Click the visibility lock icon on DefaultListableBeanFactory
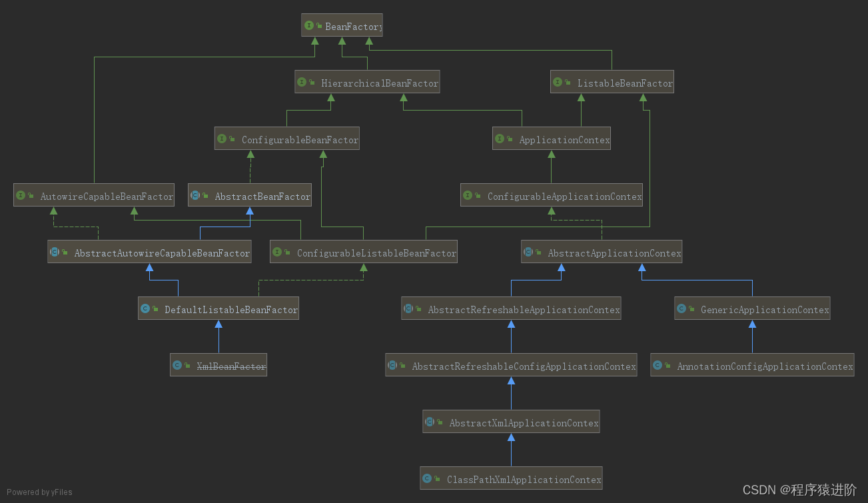 [x=157, y=309]
